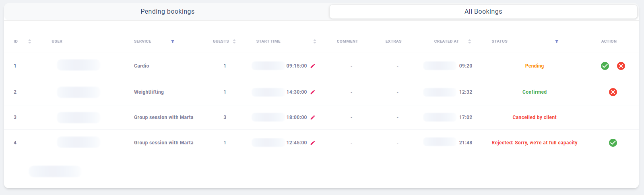The height and width of the screenshot is (195, 644).
Task: Approve the pending Cardio booking
Action: coord(605,66)
